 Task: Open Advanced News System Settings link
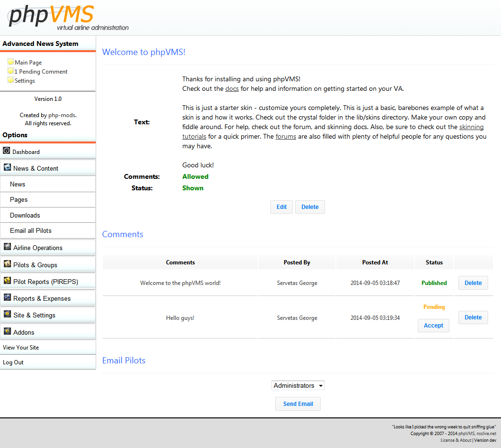[x=24, y=81]
